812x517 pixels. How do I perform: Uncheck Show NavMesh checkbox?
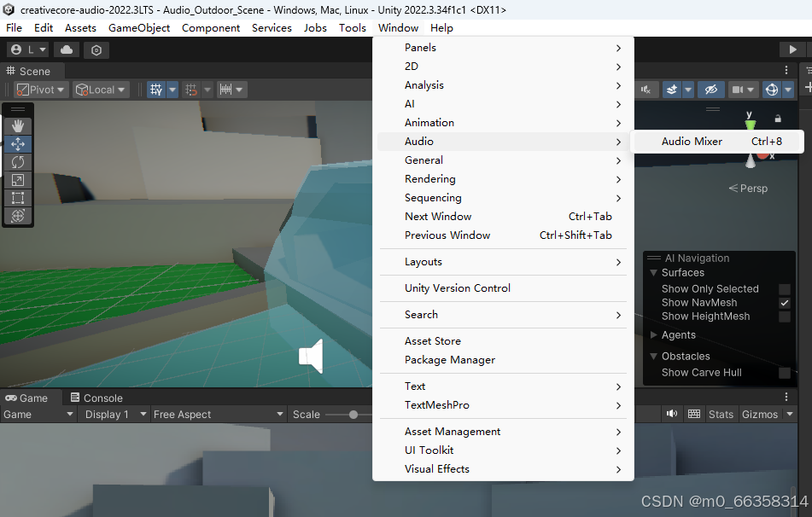785,303
